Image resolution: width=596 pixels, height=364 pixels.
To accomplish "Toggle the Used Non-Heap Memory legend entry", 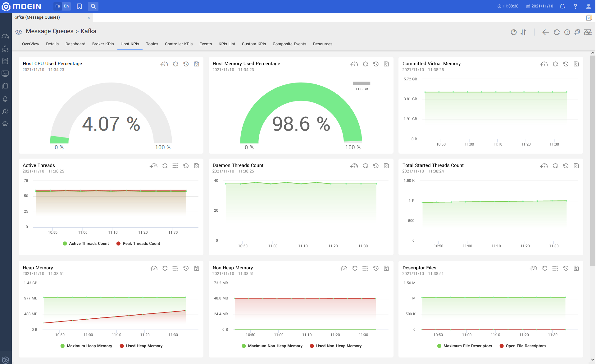I will tap(336, 346).
